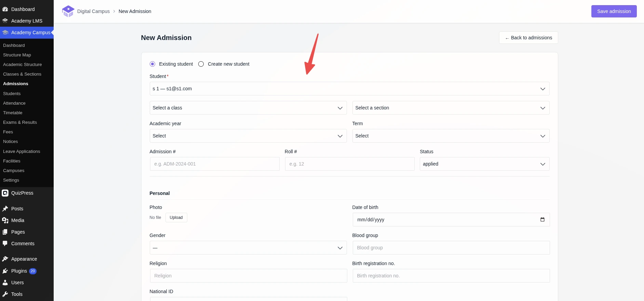Click the photo Upload button

tap(176, 218)
